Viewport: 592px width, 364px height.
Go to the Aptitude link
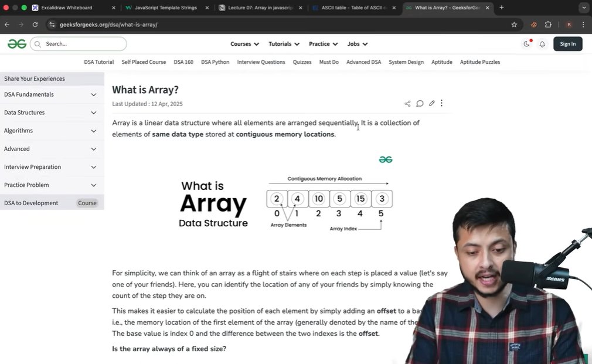click(442, 62)
